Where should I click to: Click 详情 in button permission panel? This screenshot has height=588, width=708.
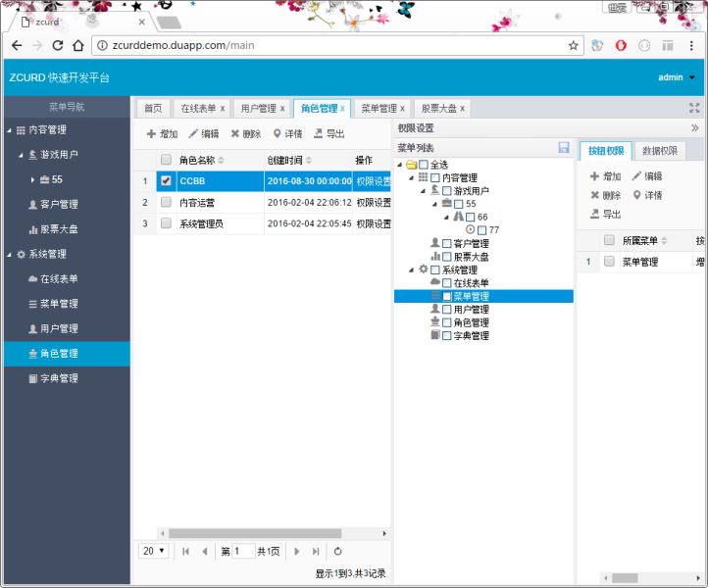click(647, 195)
